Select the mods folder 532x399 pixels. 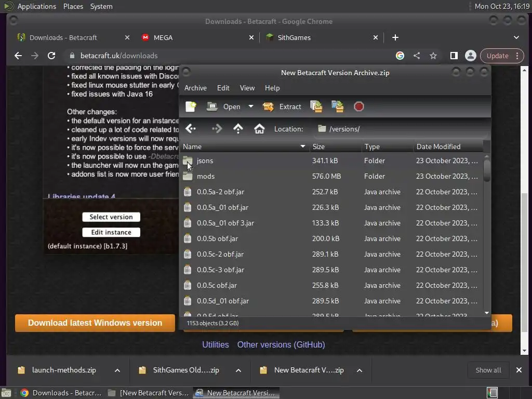tap(331, 177)
